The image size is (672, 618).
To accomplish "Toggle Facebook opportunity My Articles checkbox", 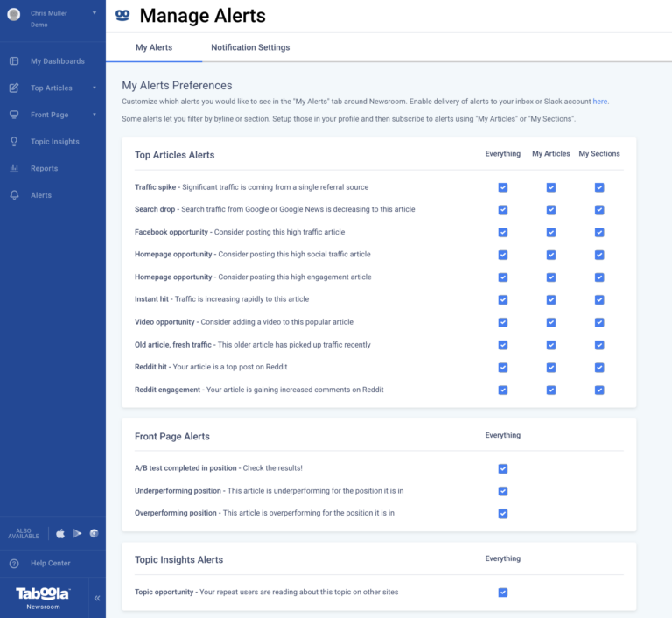I will (551, 233).
